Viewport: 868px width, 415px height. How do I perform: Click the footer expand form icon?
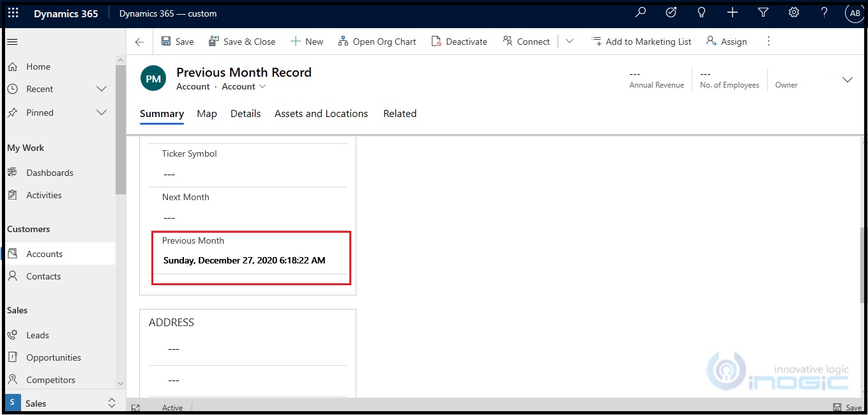(135, 407)
